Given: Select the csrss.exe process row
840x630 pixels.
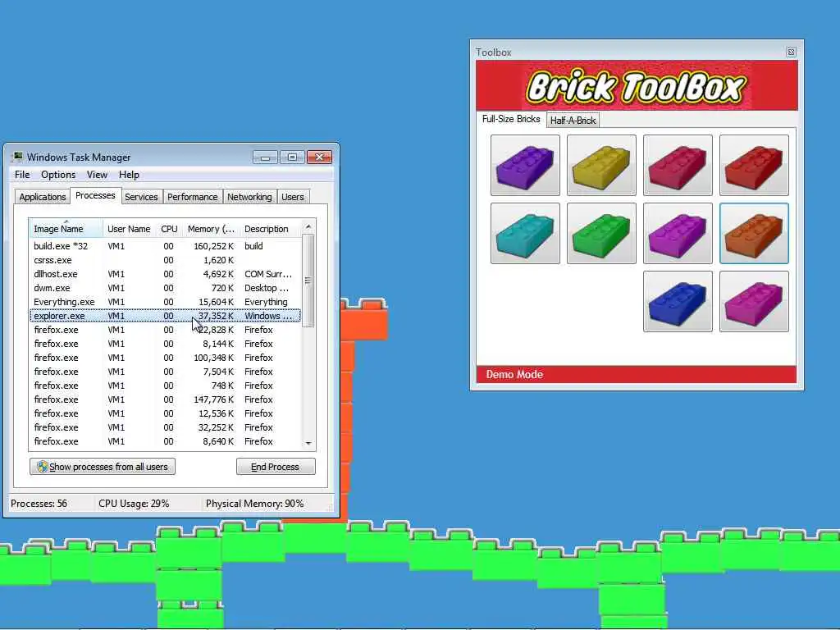Looking at the screenshot, I should click(165, 260).
